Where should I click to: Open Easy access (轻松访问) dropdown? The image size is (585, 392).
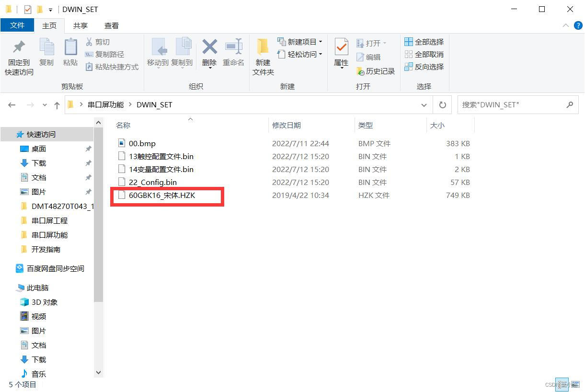[300, 55]
